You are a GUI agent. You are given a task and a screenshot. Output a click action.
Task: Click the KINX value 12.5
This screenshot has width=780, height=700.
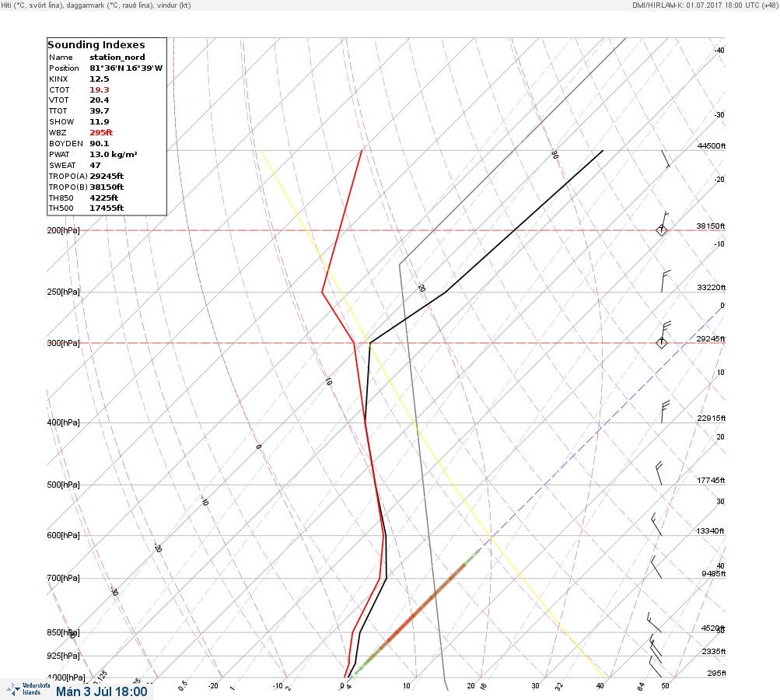point(100,79)
